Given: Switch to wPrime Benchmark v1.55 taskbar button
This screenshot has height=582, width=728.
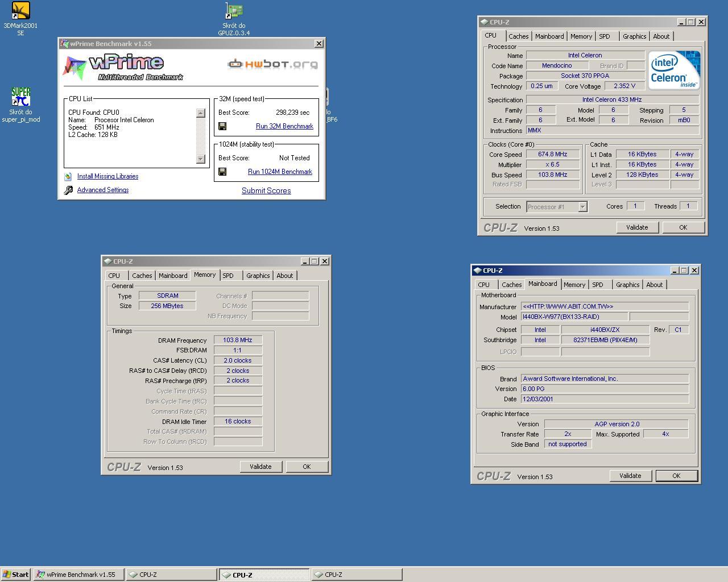Looking at the screenshot, I should coord(79,575).
